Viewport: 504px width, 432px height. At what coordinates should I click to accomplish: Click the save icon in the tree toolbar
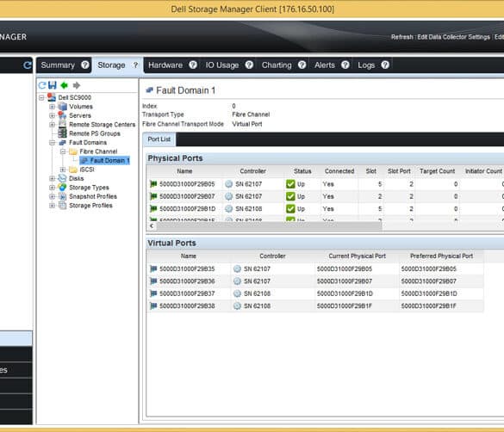click(x=52, y=85)
